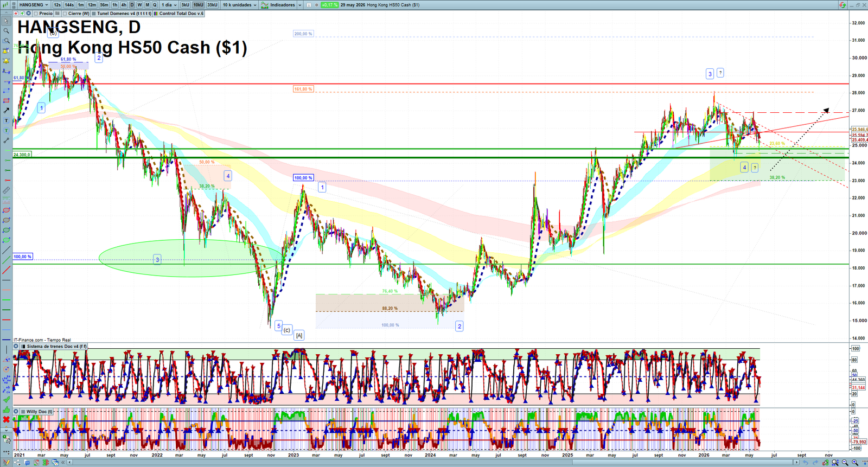Click the drawing pencil mode icon
The image size is (868, 467).
7,462
